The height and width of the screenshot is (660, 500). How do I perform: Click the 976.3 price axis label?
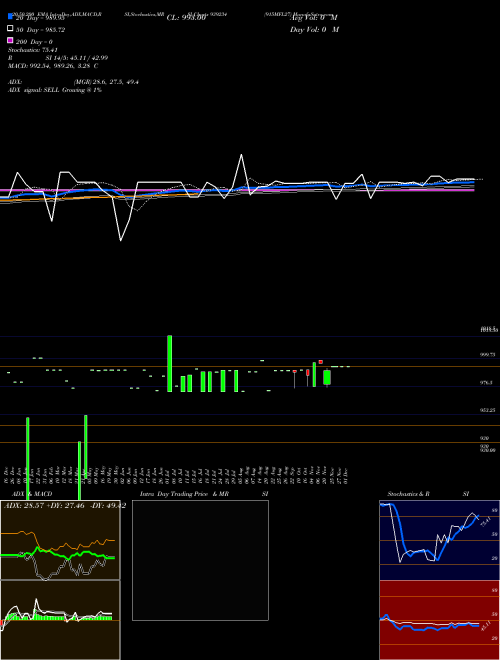[486, 383]
